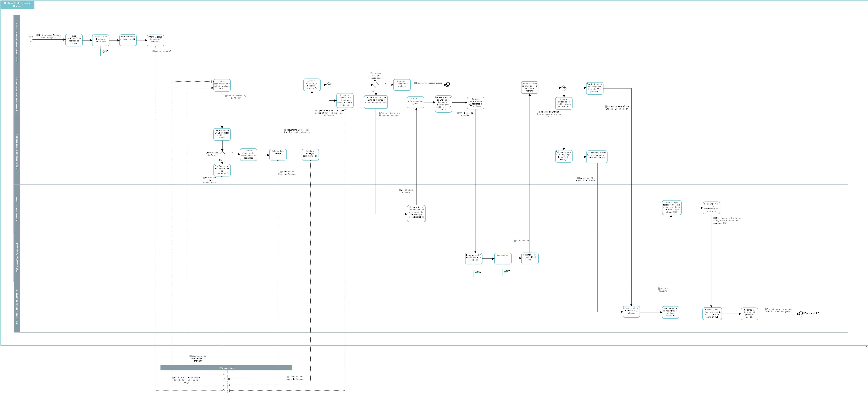Select task Compartir IA + IU por movimiento
This screenshot has height=395, width=868.
pos(711,208)
